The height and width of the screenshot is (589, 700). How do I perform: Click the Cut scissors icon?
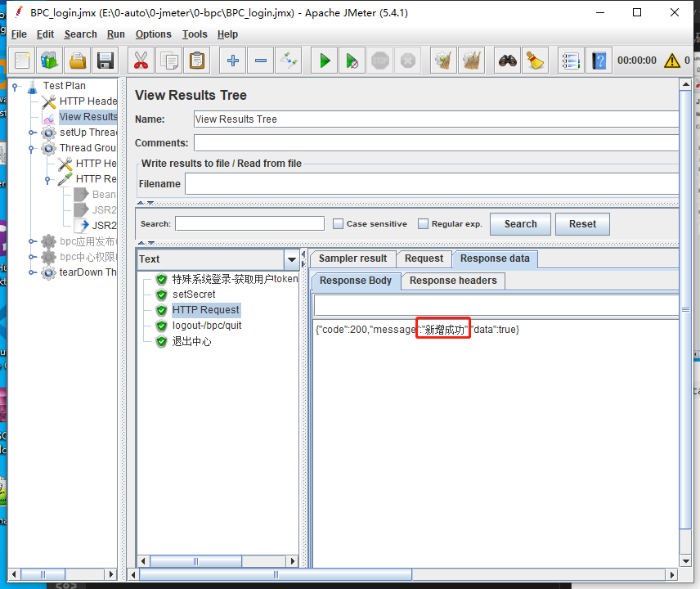[141, 61]
